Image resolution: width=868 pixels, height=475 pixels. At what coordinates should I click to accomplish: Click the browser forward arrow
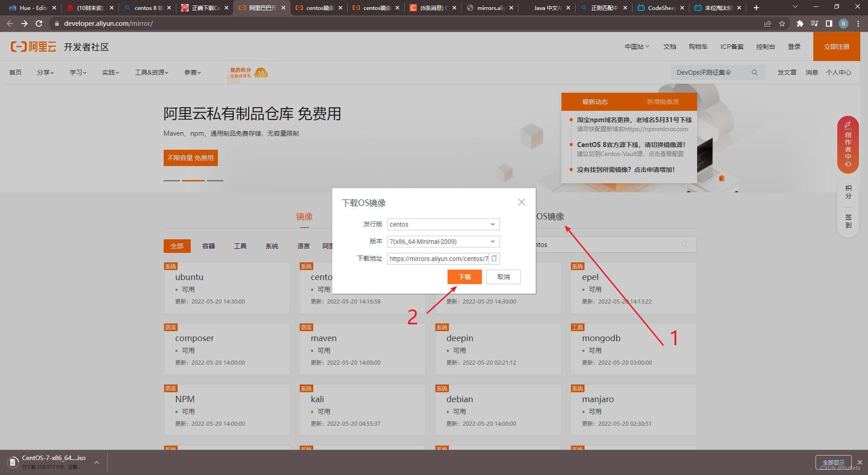coord(24,24)
